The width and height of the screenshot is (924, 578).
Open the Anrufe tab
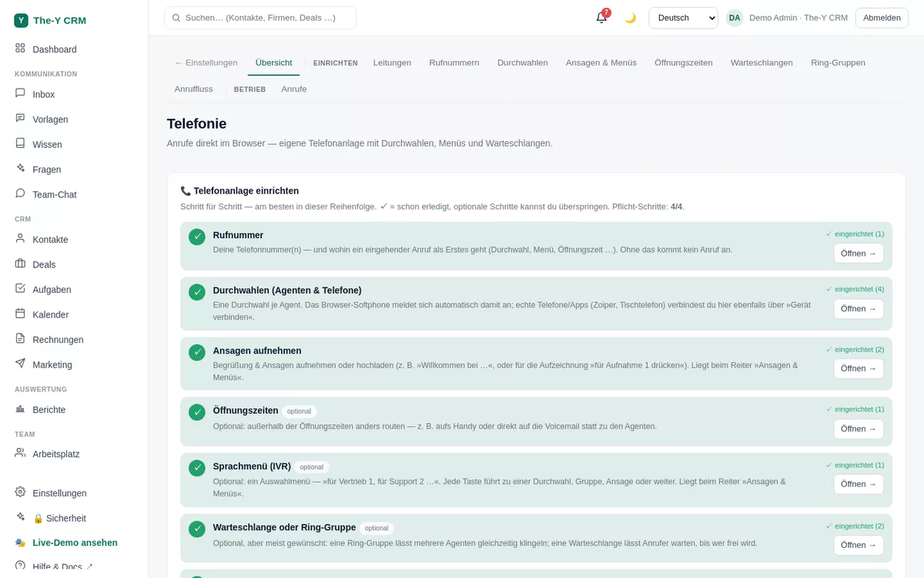(294, 89)
